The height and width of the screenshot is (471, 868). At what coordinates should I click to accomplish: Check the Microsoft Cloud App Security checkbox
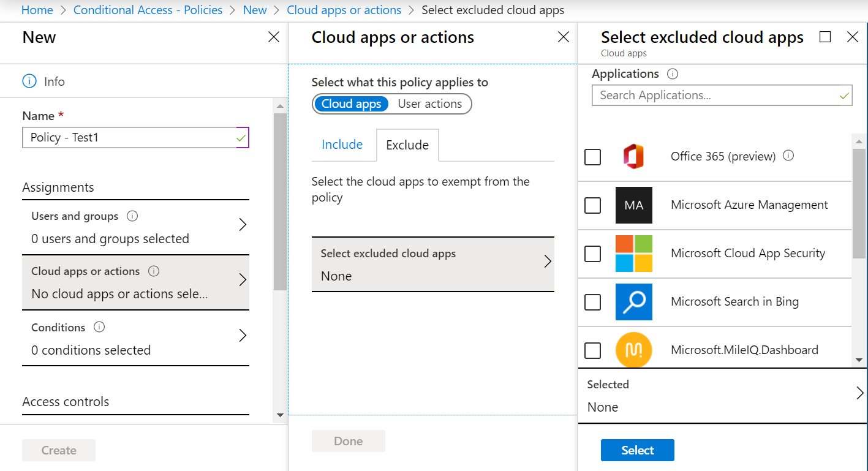pos(592,254)
